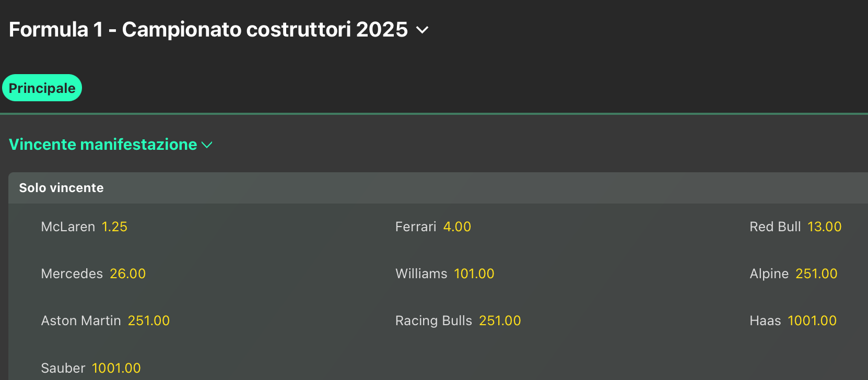This screenshot has width=868, height=380.
Task: Select the Principale tab
Action: pos(42,88)
